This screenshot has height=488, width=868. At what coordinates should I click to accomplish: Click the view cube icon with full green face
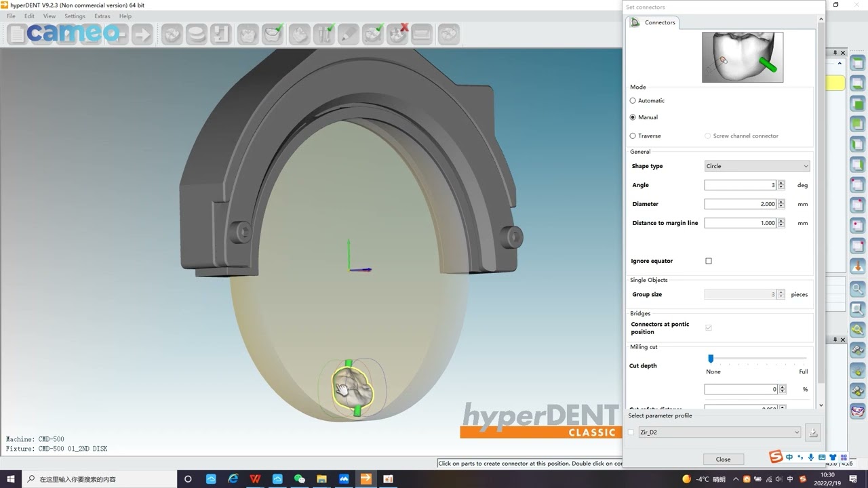pyautogui.click(x=858, y=104)
